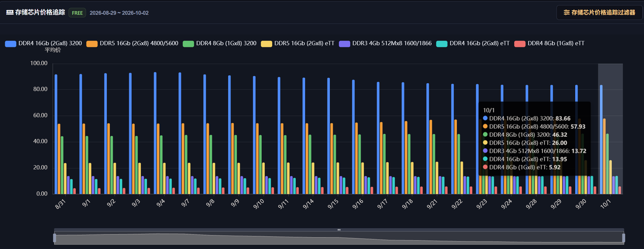Click tooltip row DDR4 8Gb (1Gx8) eTT: 5.92
This screenshot has width=644, height=249.
[522, 167]
